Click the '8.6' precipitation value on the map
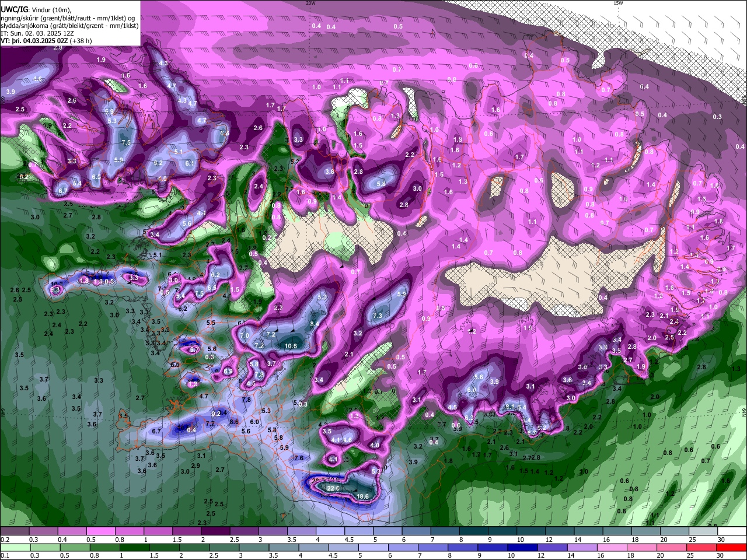This screenshot has height=560, width=747. click(235, 422)
